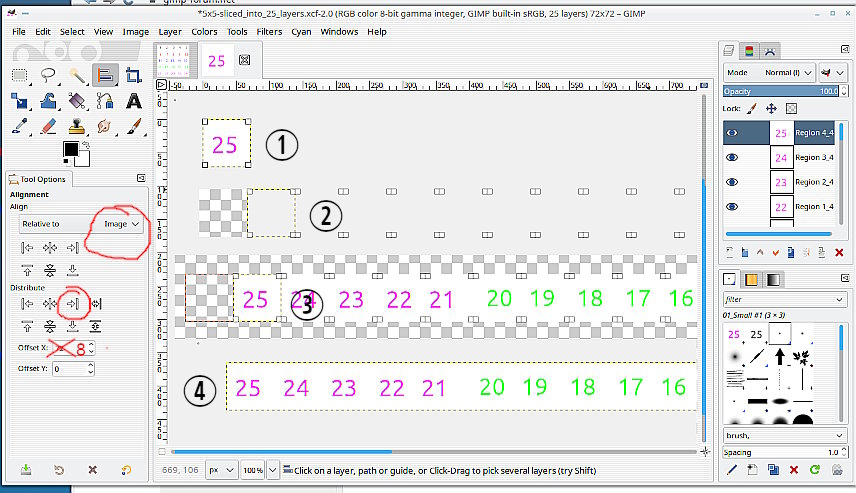Image resolution: width=856 pixels, height=493 pixels.
Task: Switch to the Patterns tab
Action: pyautogui.click(x=751, y=280)
